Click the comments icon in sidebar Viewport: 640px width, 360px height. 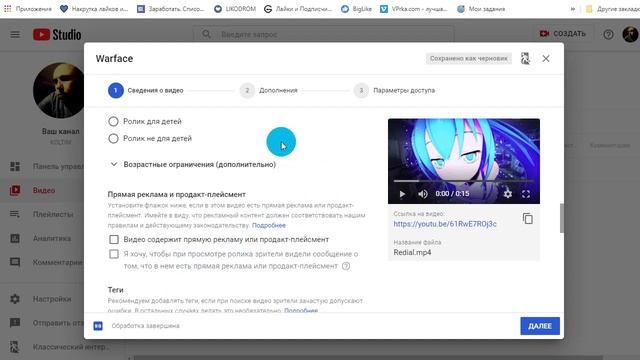(15, 262)
